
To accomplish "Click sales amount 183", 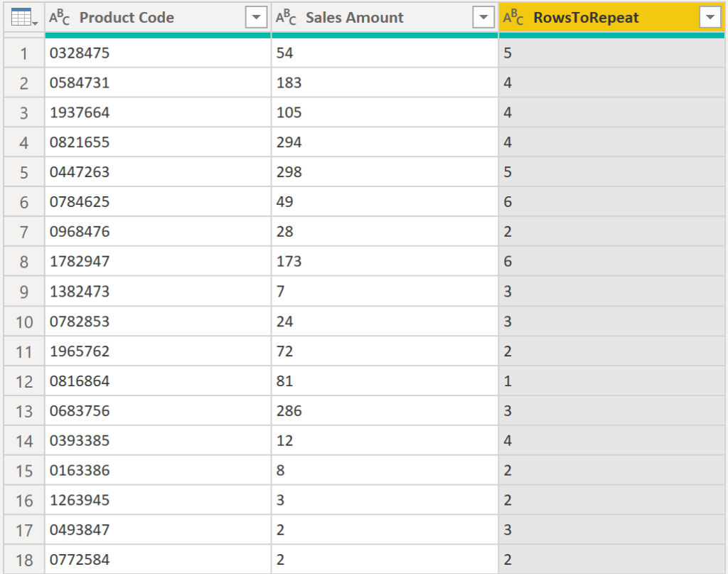I will point(289,83).
